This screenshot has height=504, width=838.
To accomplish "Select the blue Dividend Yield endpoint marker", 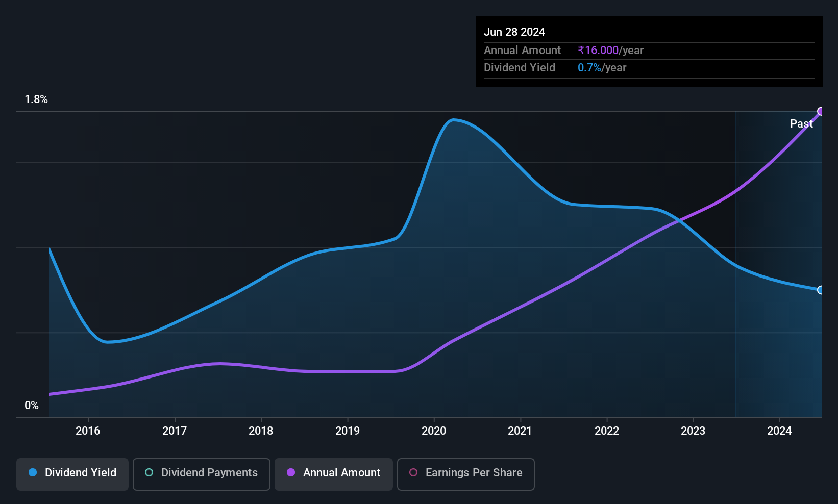I will 821,290.
